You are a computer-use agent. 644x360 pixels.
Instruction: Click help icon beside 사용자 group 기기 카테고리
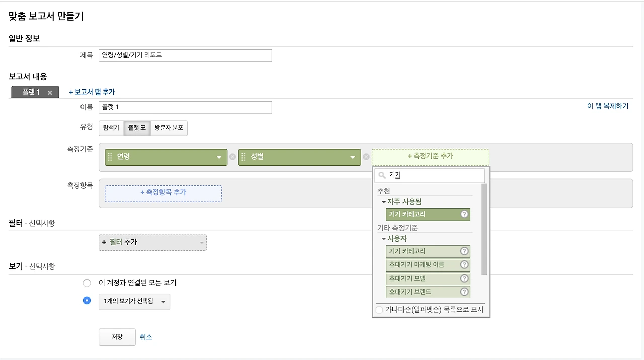[464, 251]
